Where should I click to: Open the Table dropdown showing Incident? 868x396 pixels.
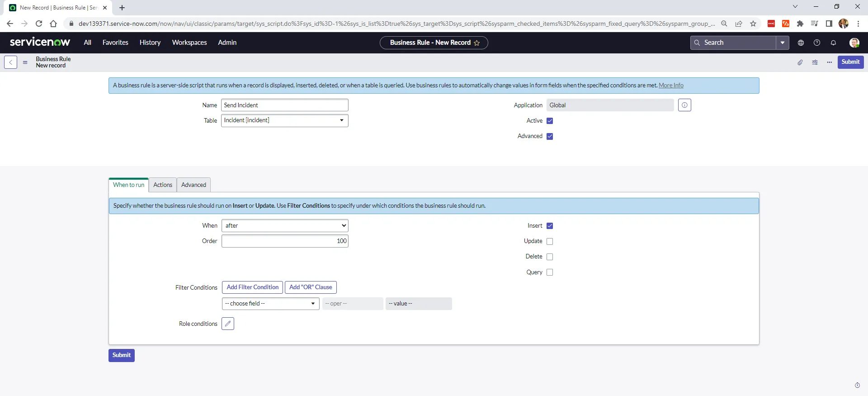(x=285, y=120)
